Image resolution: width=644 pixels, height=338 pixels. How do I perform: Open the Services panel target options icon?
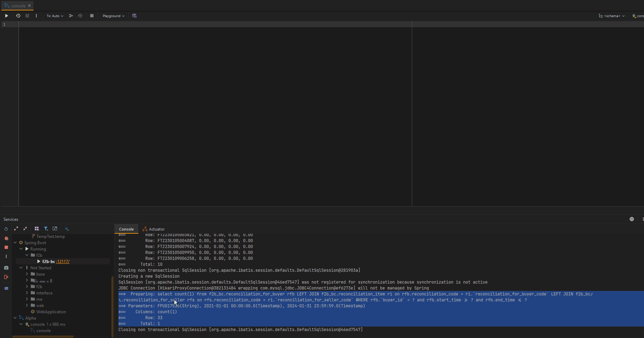point(632,219)
